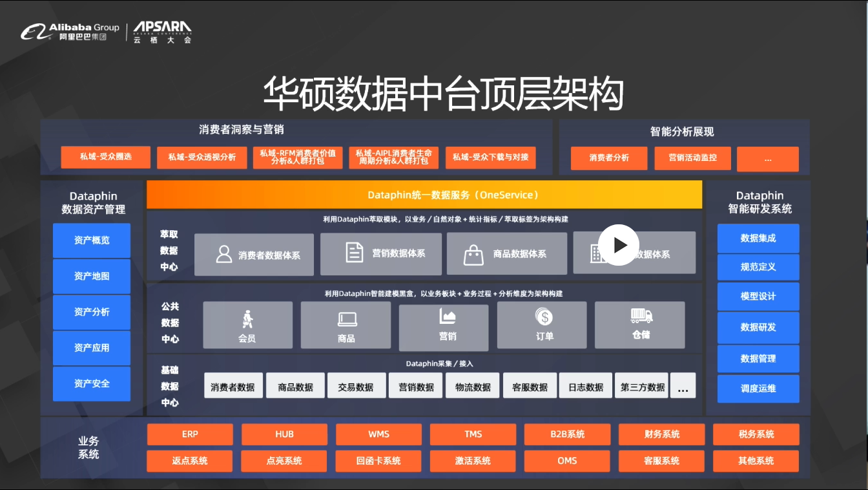Click the ellipsis block after 第三方数据

point(683,387)
